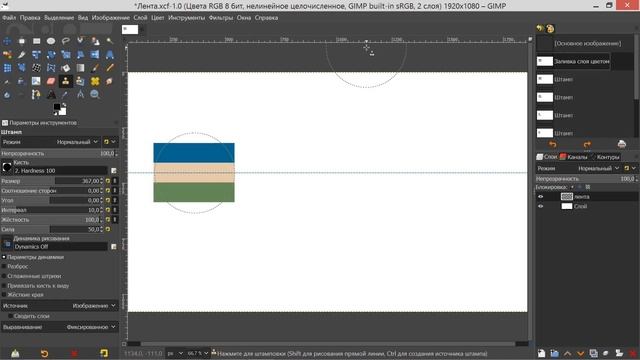Toggle Сводить слои checkbox
The image size is (640, 360).
coord(10,316)
